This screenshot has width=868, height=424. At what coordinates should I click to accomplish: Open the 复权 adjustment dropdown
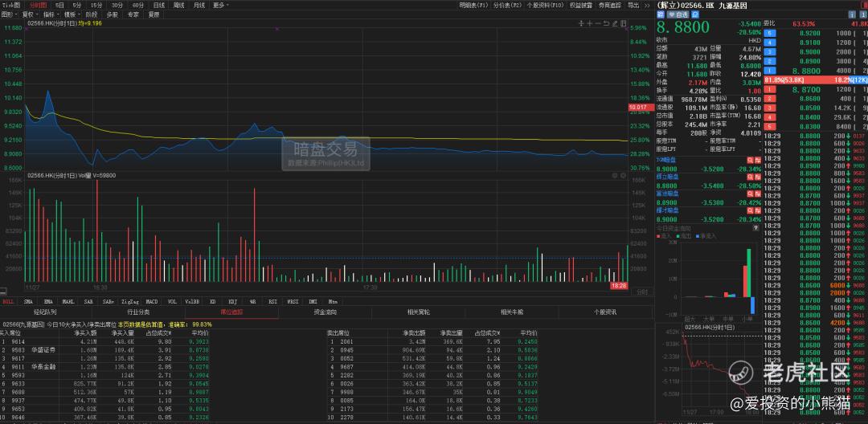30,14
